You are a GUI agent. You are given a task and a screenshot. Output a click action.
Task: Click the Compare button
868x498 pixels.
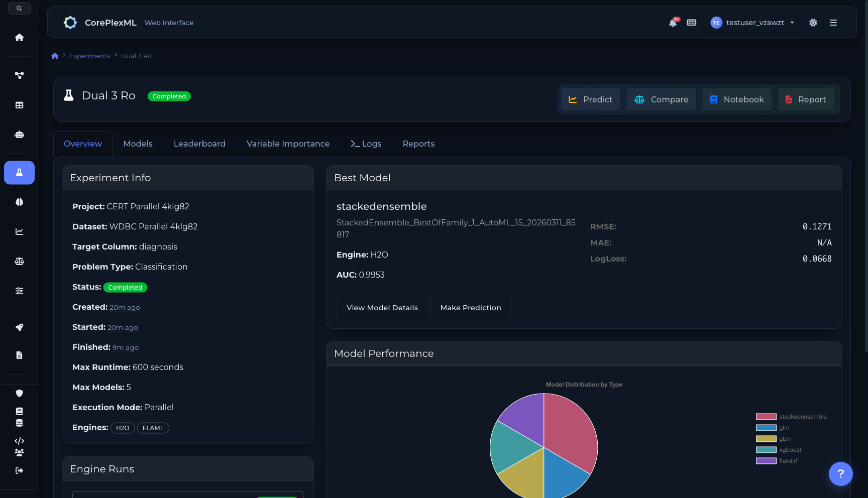661,99
